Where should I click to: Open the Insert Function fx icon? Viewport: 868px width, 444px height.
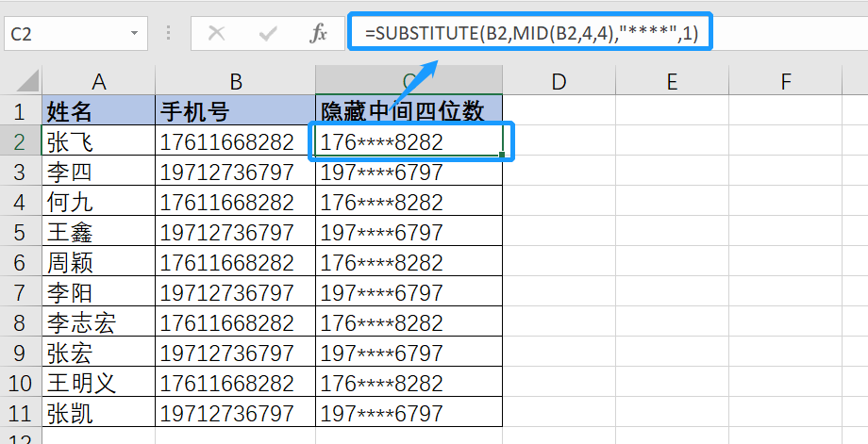(x=318, y=34)
